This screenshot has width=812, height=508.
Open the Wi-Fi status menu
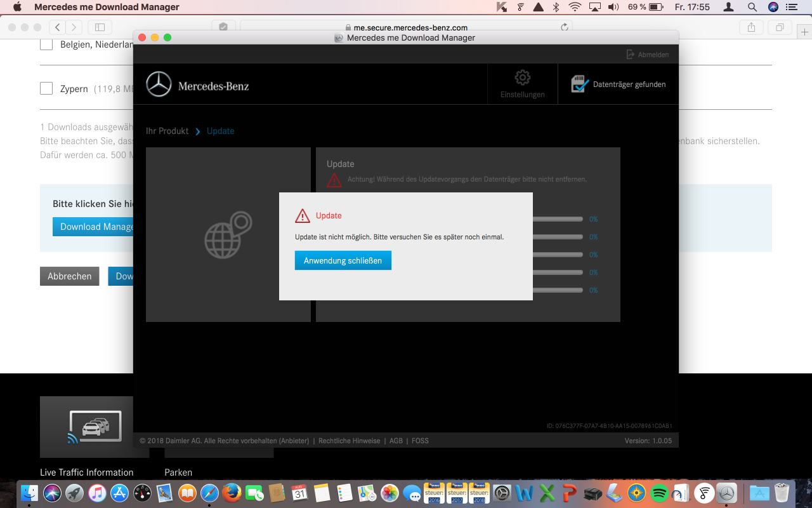pyautogui.click(x=575, y=7)
